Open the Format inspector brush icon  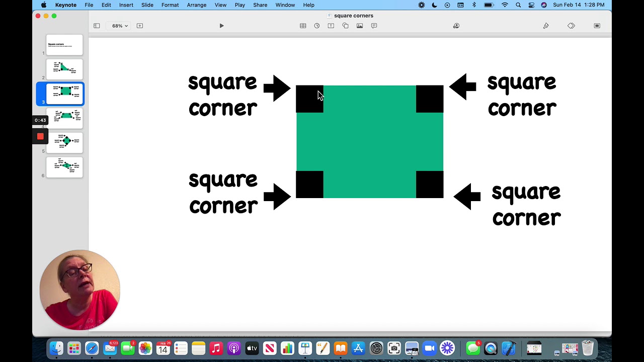coord(546,26)
